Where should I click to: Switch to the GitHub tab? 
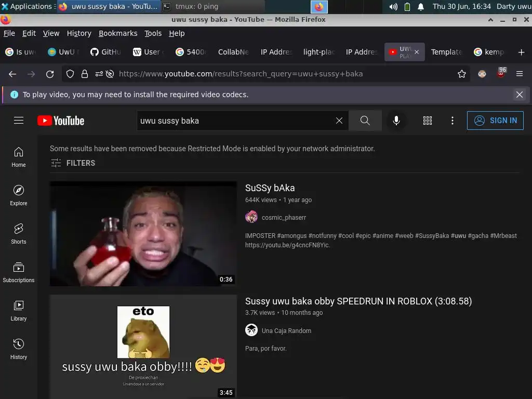[x=106, y=52]
